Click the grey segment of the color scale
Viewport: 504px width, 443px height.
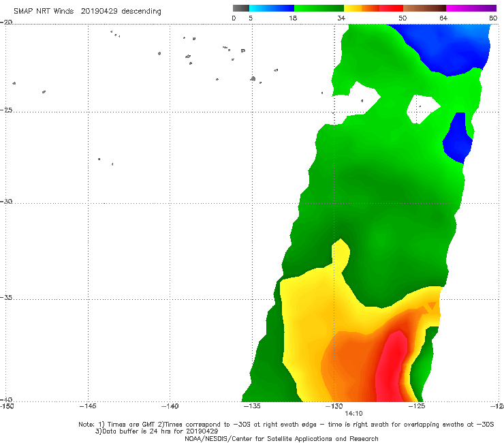point(241,8)
